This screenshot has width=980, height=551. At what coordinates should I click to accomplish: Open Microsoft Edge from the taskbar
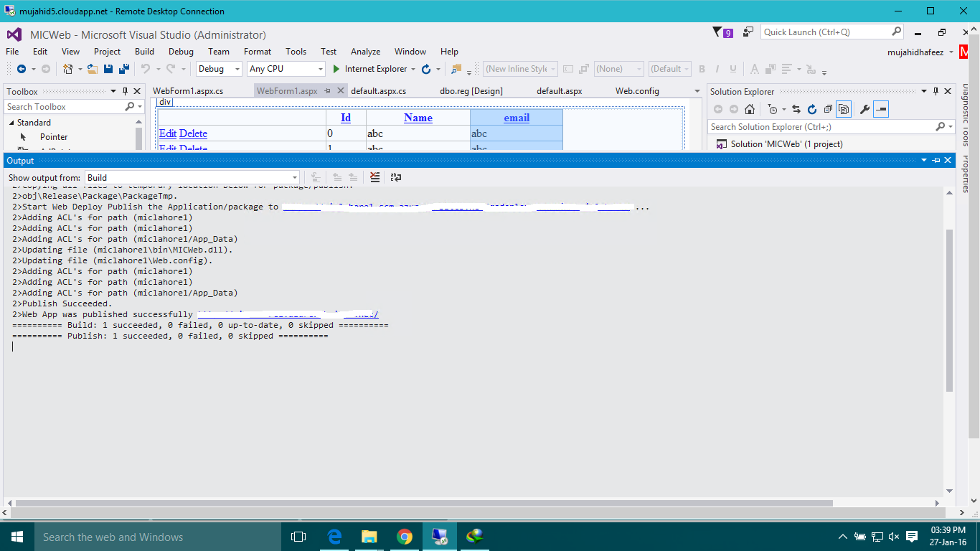coord(334,537)
